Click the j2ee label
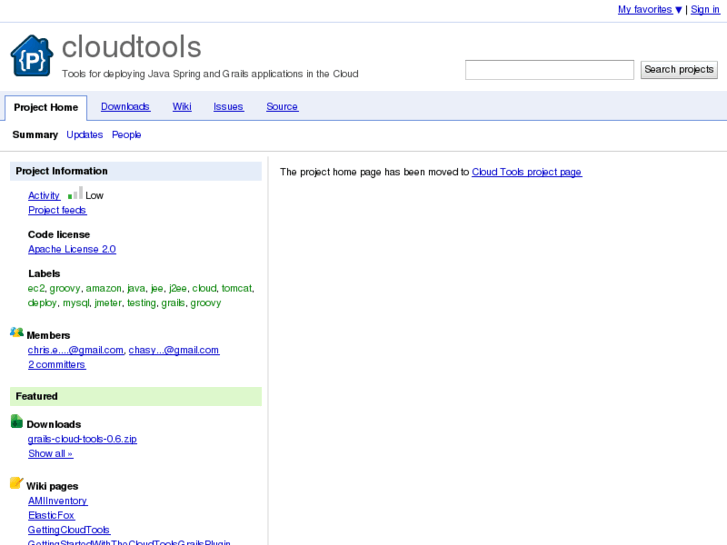Image resolution: width=727 pixels, height=545 pixels. (x=178, y=288)
